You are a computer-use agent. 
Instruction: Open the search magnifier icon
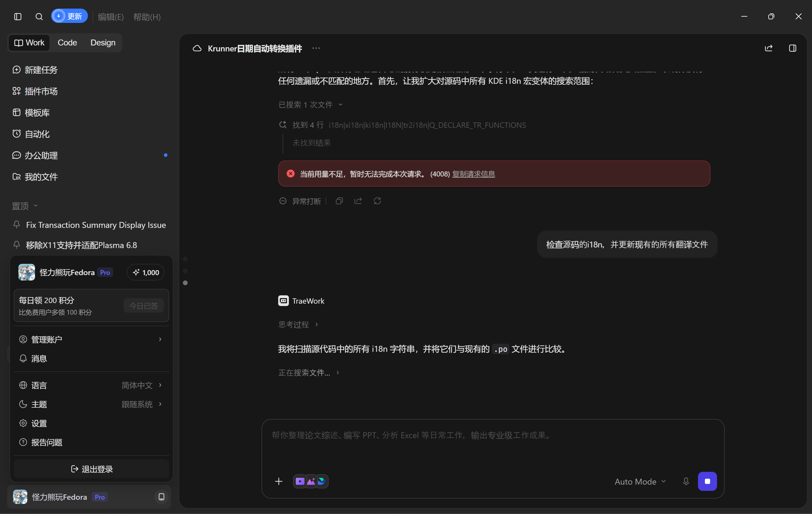coord(39,17)
